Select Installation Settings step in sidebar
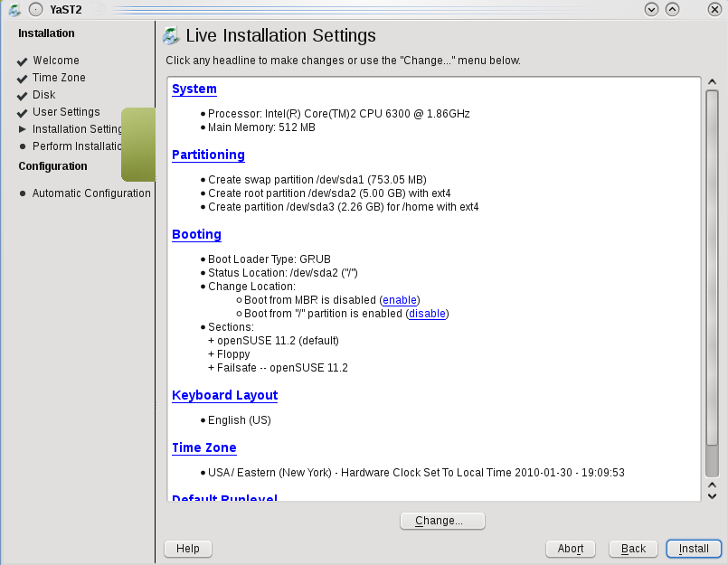Viewport: 728px width, 565px height. point(77,129)
